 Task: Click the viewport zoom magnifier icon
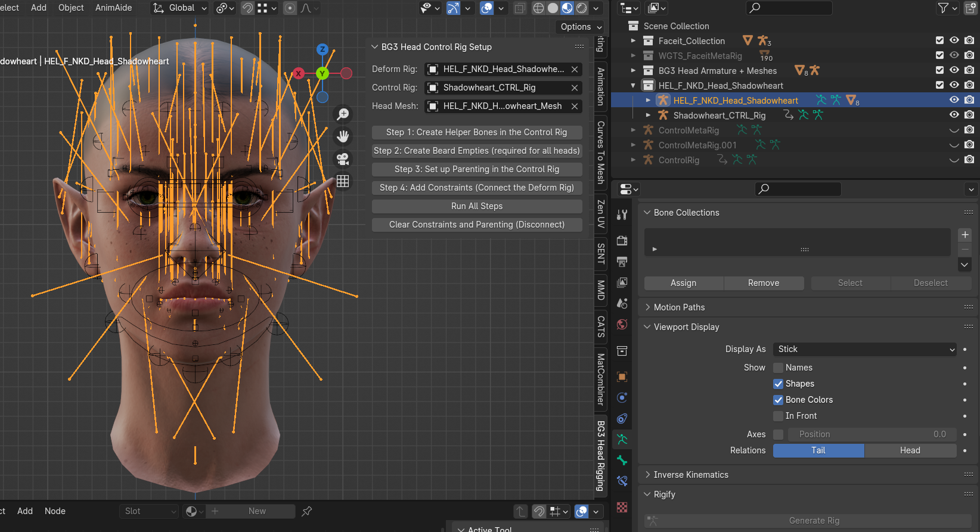click(343, 114)
